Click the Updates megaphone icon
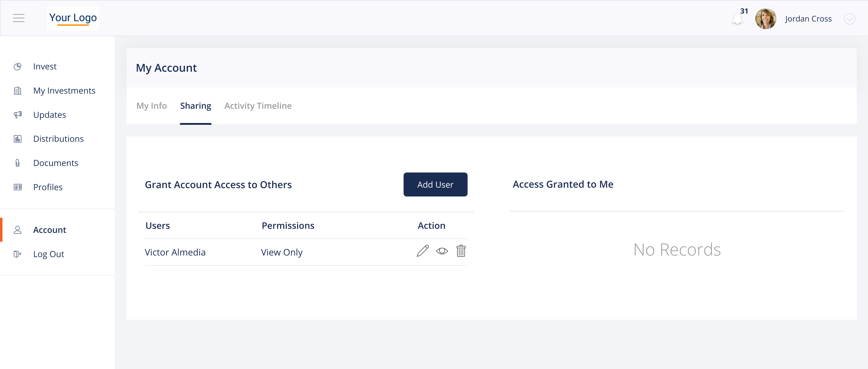The width and height of the screenshot is (868, 369). (17, 115)
